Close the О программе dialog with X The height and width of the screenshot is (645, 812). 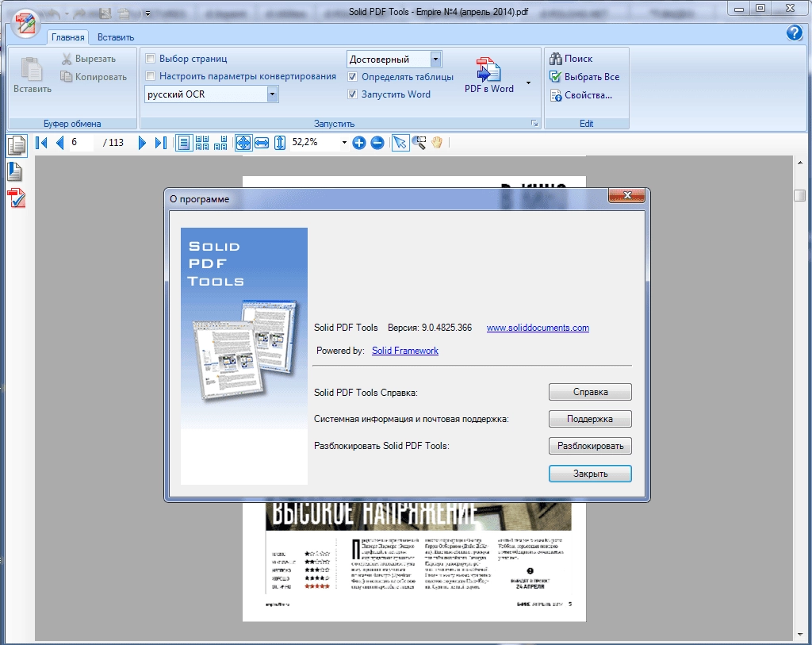click(x=627, y=195)
